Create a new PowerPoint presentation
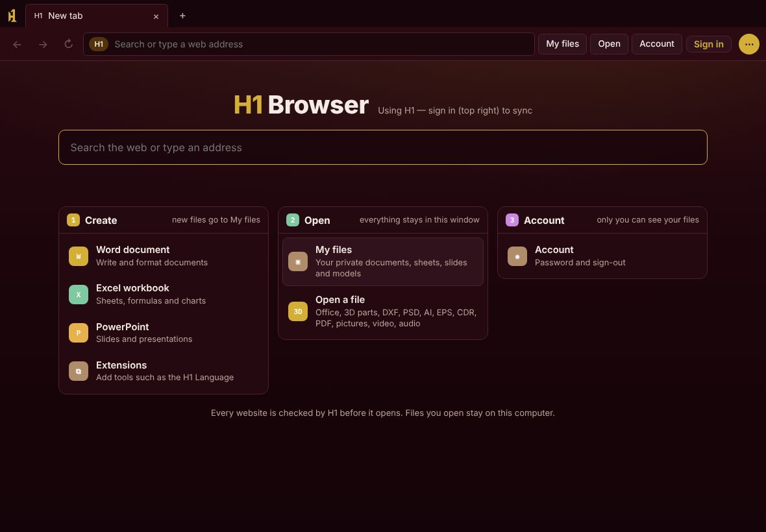The height and width of the screenshot is (532, 766). 164,333
